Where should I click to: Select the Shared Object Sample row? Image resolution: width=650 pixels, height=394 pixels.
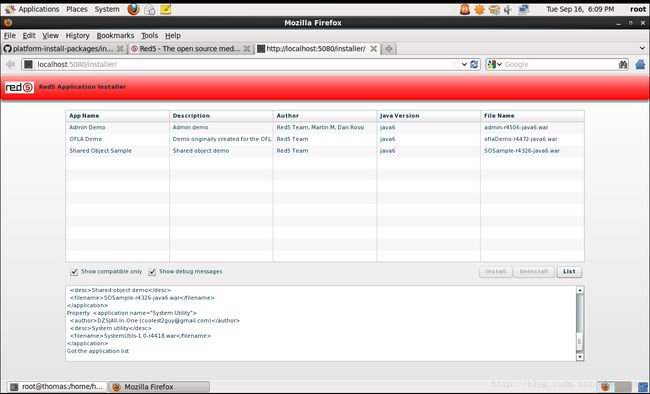tap(325, 151)
